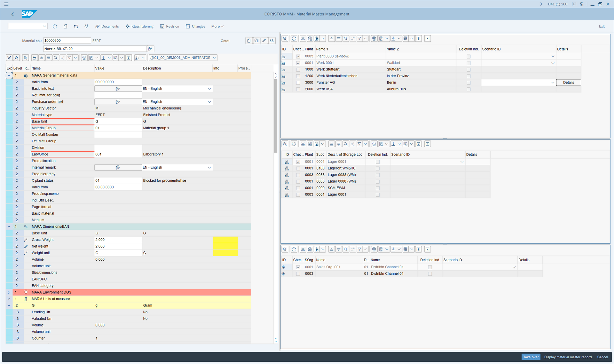This screenshot has width=614, height=364.
Task: Click the Goto display glasses icon
Action: [272, 41]
